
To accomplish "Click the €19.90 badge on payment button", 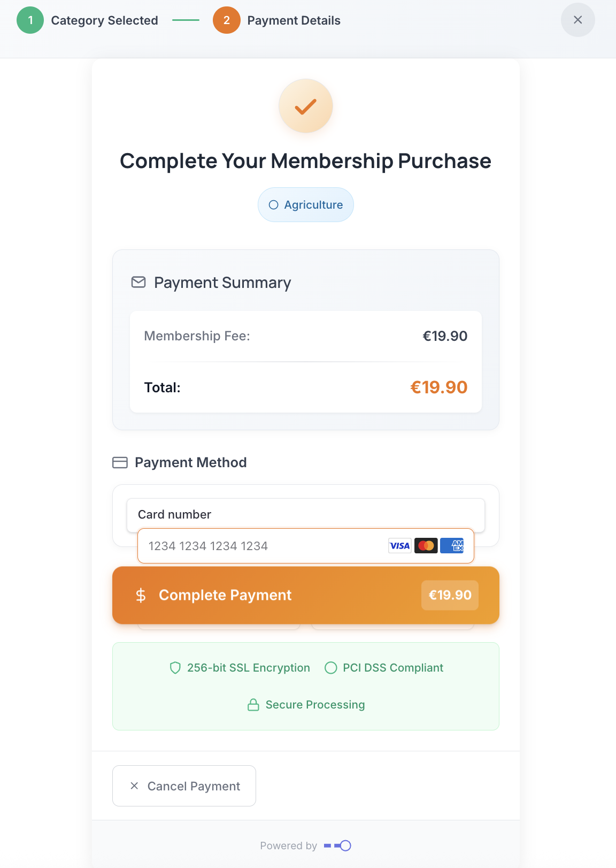I will [450, 595].
